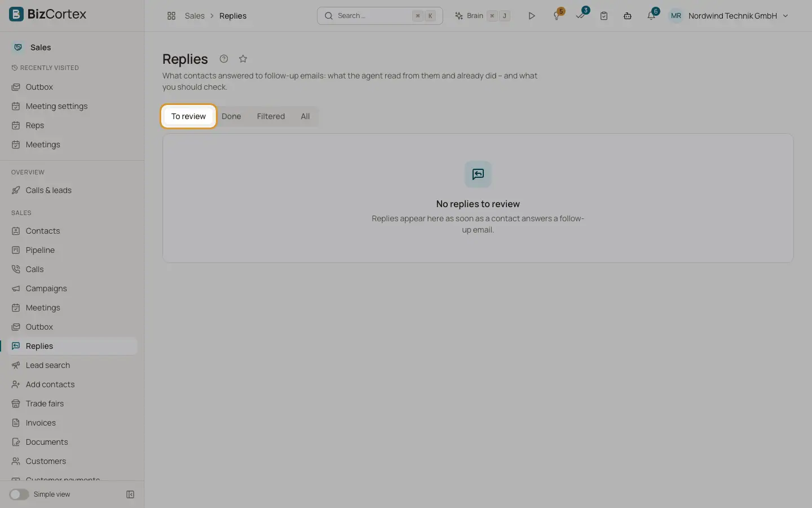This screenshot has height=508, width=812.
Task: Open the Customers page
Action: point(72,461)
